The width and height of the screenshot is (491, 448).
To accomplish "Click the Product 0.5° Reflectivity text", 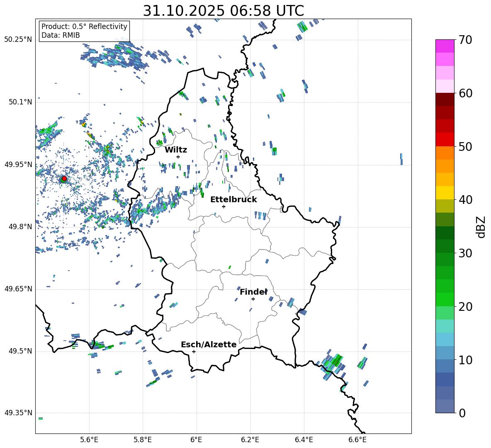I will pyautogui.click(x=84, y=27).
